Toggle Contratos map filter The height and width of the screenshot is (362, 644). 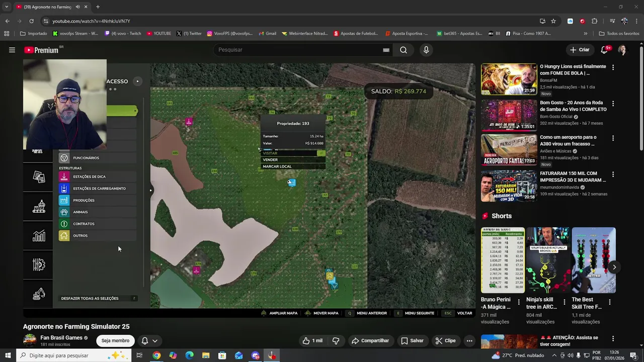(97, 224)
